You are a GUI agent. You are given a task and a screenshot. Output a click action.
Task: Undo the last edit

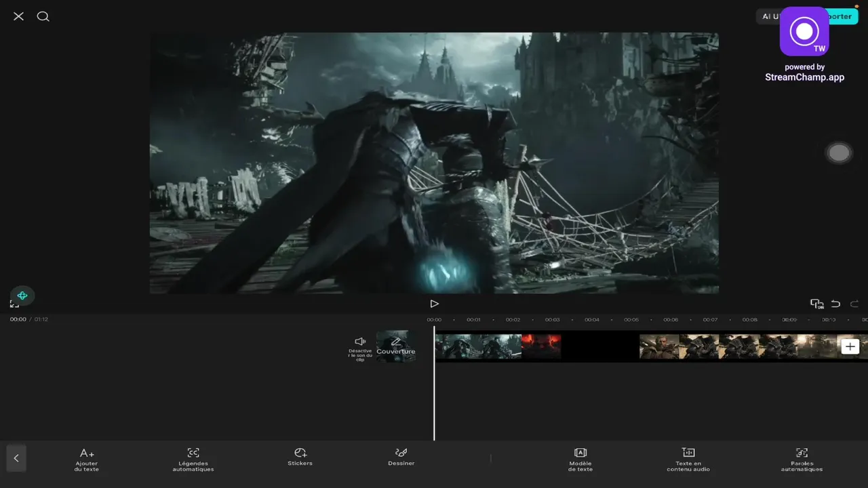coord(835,304)
